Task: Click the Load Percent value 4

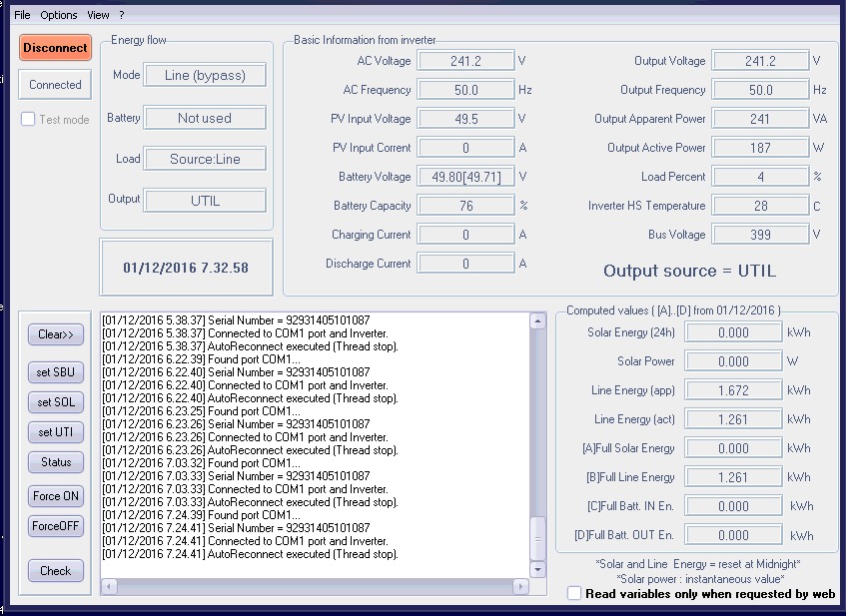Action: coord(761,177)
